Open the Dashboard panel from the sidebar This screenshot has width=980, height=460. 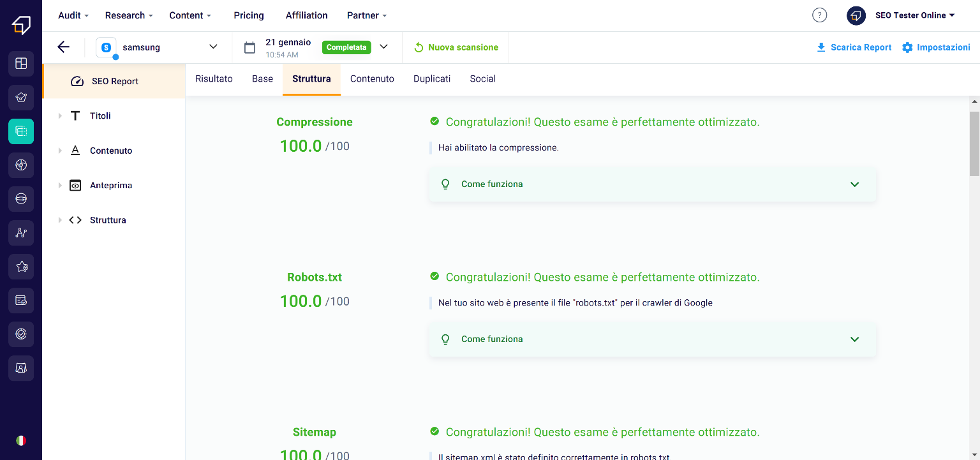coord(21,64)
